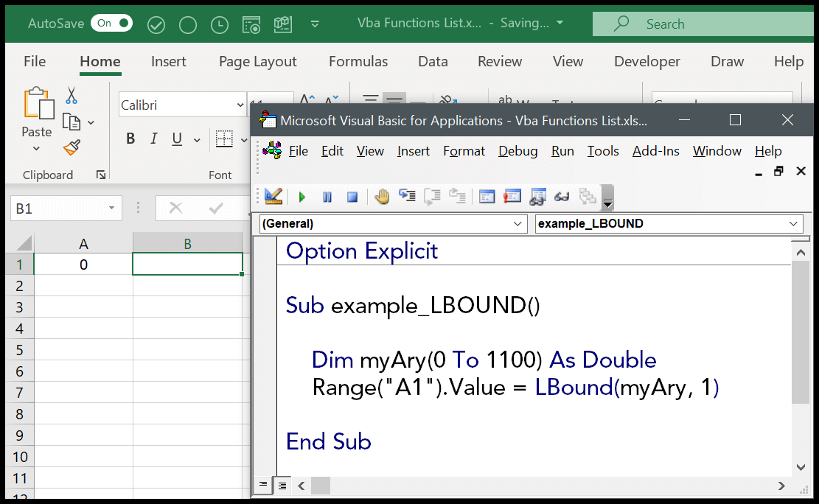819x504 pixels.
Task: Open the Debug menu in VBA editor
Action: pos(517,151)
